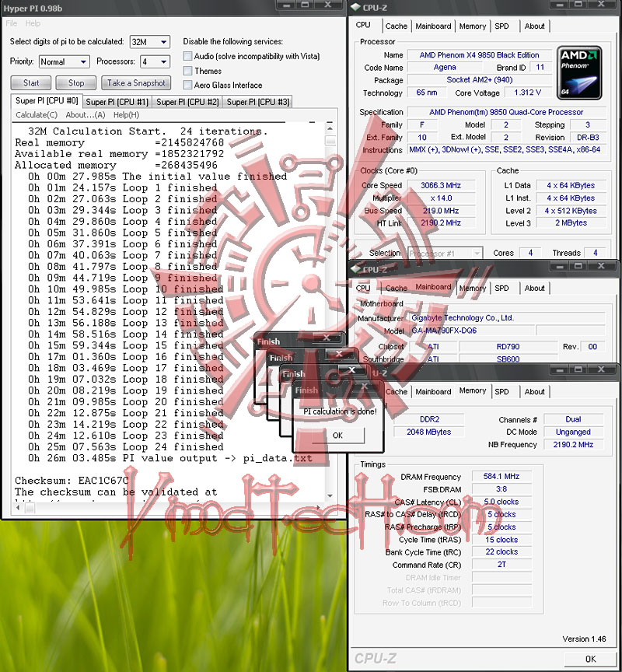Select the Cache tab in top CPU-Z window
Image resolution: width=622 pixels, height=672 pixels.
tap(397, 26)
